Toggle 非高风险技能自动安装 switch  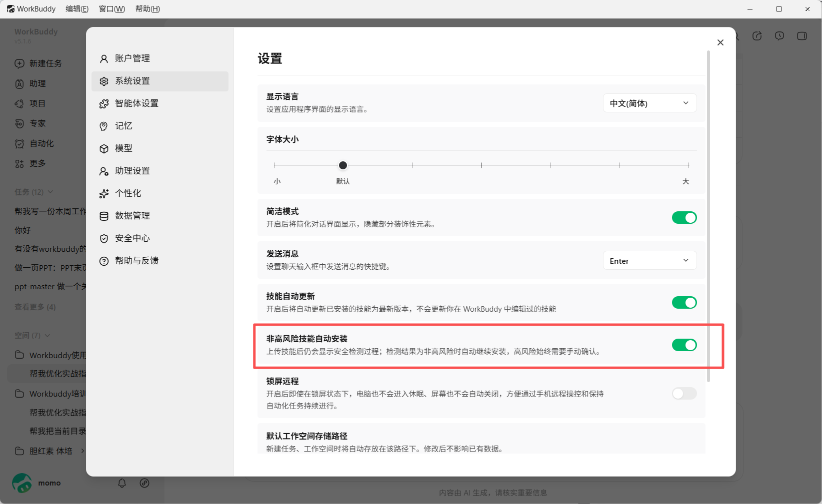point(684,345)
